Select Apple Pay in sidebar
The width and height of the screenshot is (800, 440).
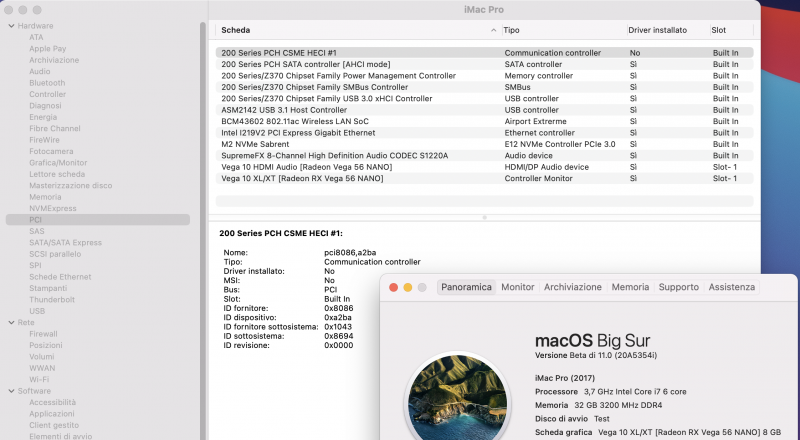pyautogui.click(x=47, y=48)
